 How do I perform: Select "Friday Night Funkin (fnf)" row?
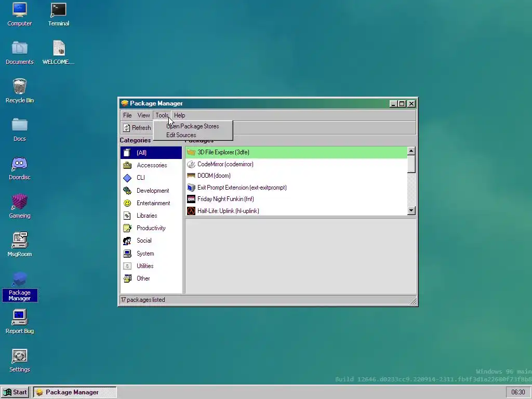point(296,199)
